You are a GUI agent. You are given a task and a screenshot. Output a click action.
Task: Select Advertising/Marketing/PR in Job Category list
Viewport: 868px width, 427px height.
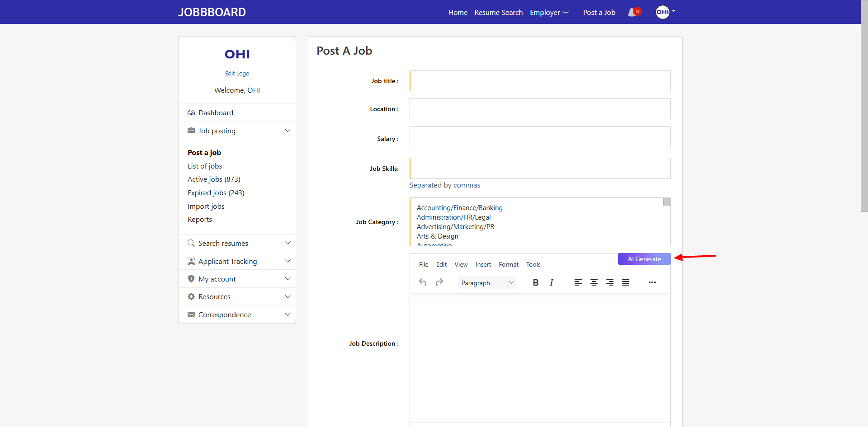(x=455, y=227)
